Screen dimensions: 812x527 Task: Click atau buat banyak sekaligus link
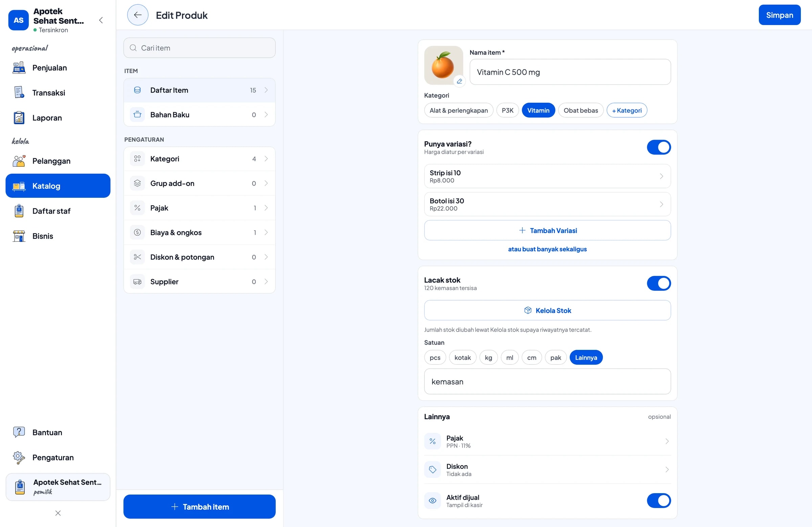click(x=547, y=249)
